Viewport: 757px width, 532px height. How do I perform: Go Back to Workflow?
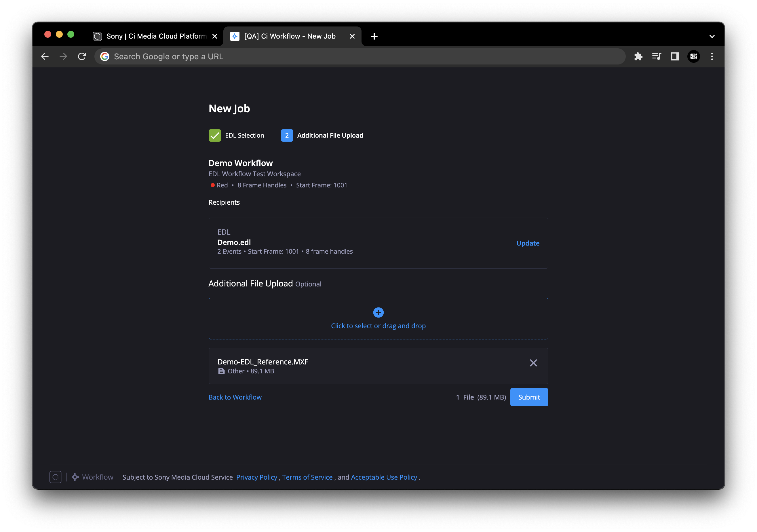click(235, 397)
